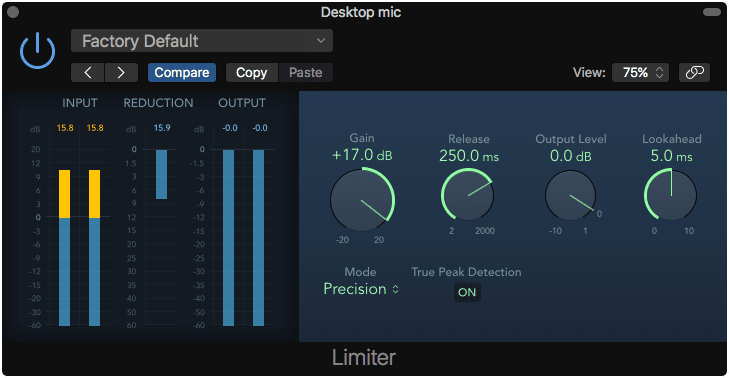
Task: Click the left output peak value -0.0
Action: (x=230, y=128)
